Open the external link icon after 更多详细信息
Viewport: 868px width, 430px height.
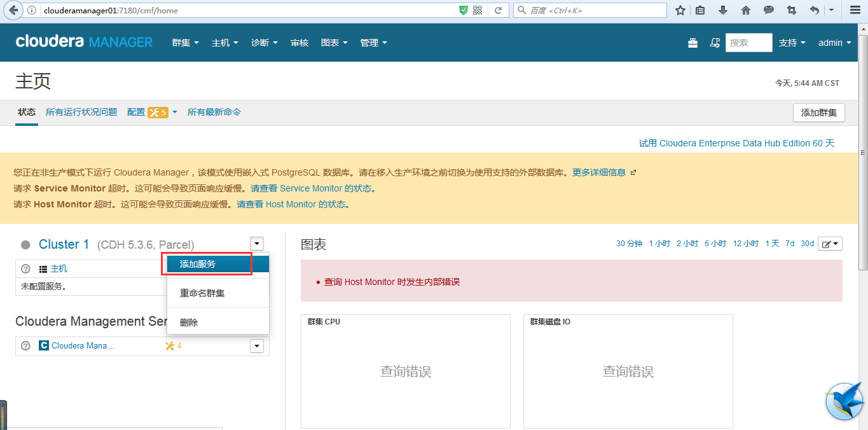633,172
